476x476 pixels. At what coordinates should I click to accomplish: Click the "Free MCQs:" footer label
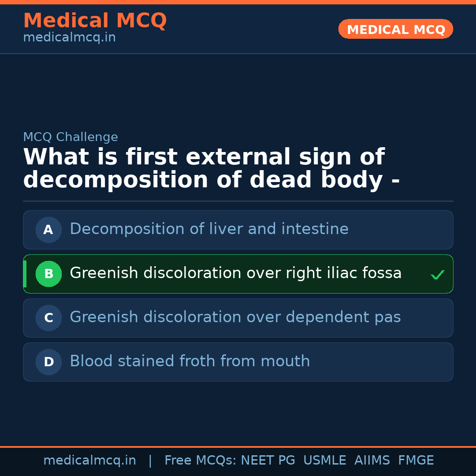(201, 461)
